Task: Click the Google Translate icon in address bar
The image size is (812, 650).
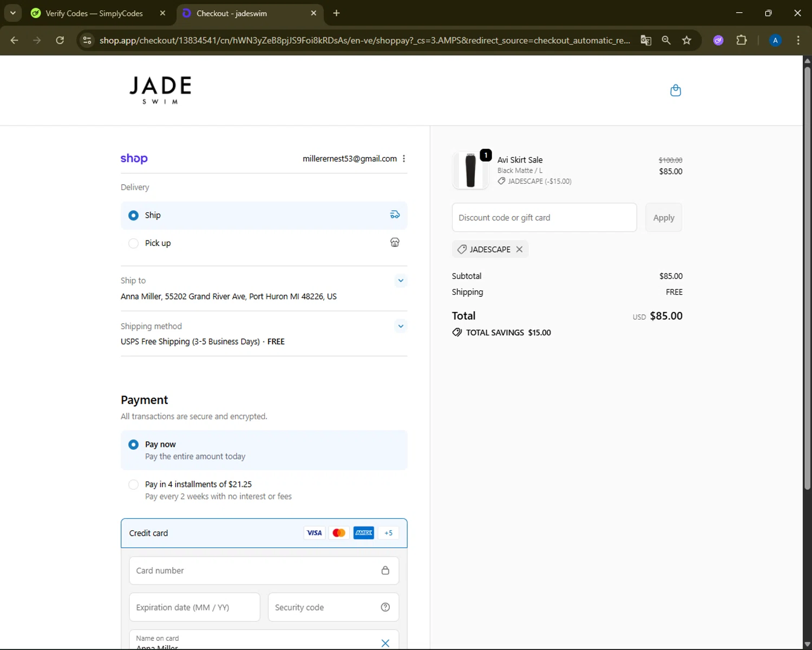Action: [x=646, y=41]
